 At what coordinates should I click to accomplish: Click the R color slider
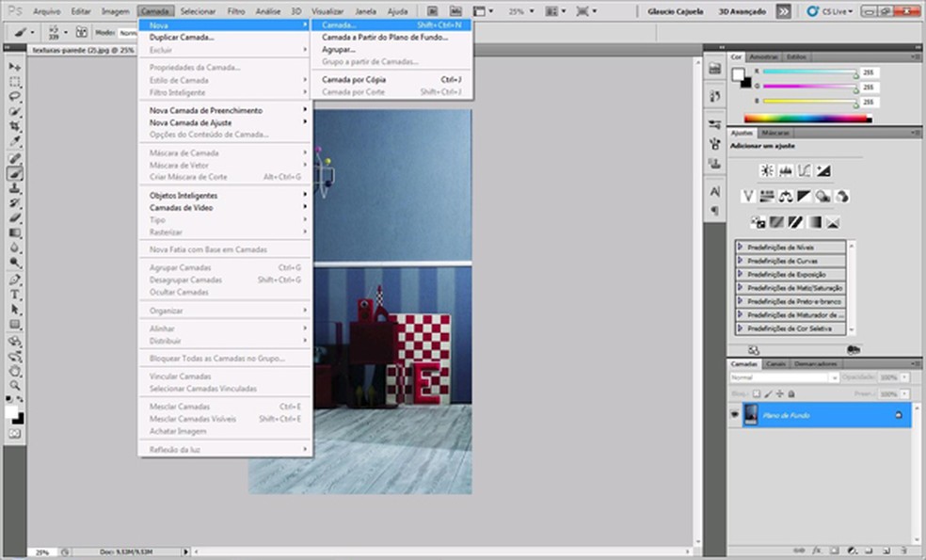809,72
